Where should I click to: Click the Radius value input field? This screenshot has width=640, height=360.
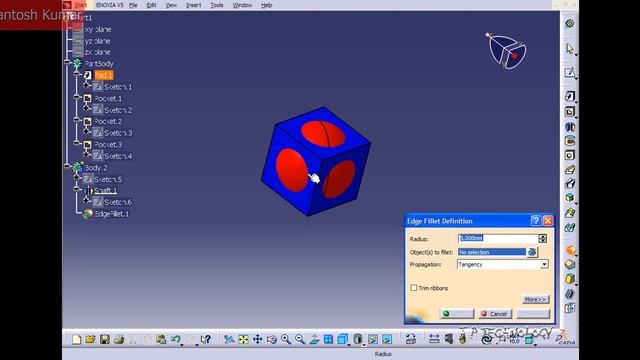pos(498,238)
